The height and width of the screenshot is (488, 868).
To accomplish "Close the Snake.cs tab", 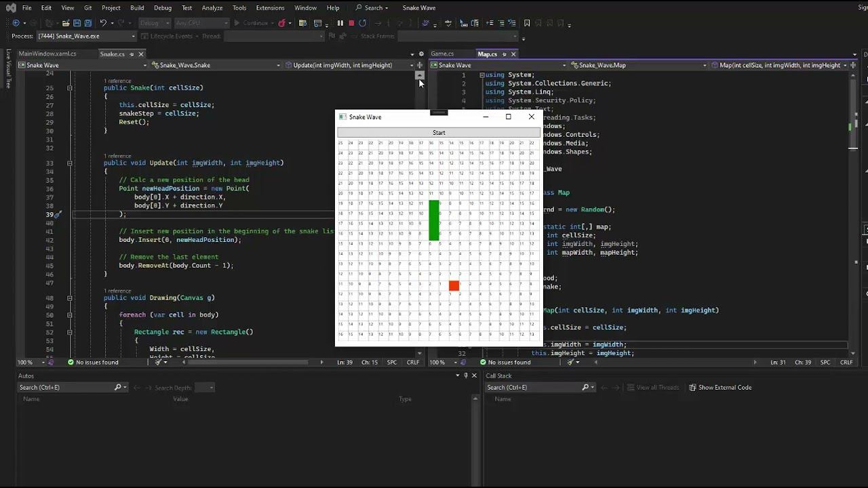I will [x=141, y=54].
